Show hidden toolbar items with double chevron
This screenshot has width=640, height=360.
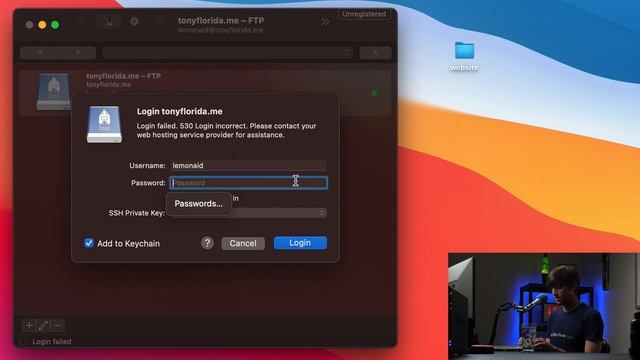pyautogui.click(x=325, y=22)
